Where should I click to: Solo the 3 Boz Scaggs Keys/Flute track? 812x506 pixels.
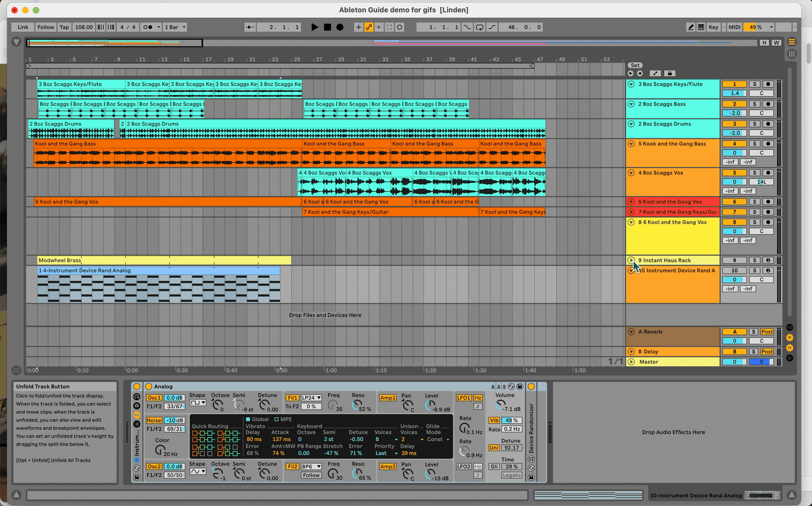pos(755,84)
